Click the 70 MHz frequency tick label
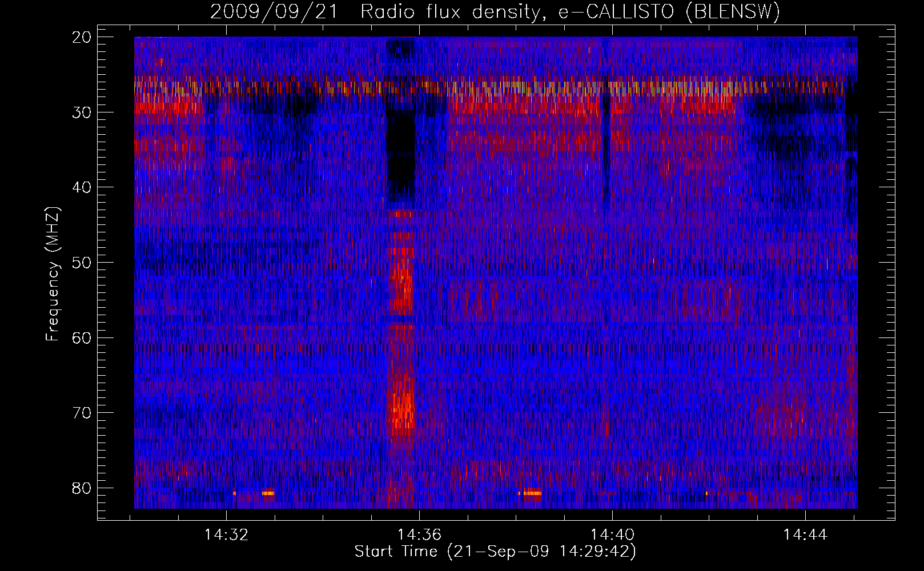This screenshot has width=924, height=571. click(82, 413)
